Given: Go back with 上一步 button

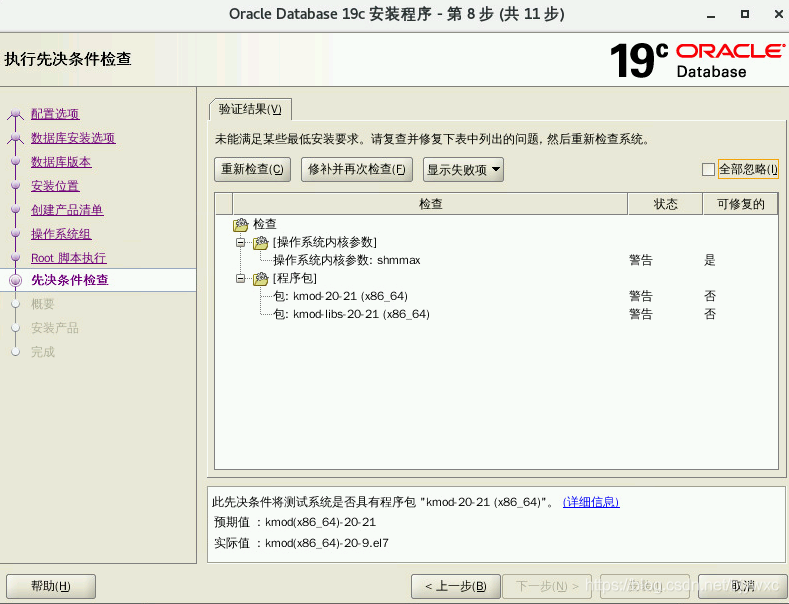Looking at the screenshot, I should [x=455, y=586].
